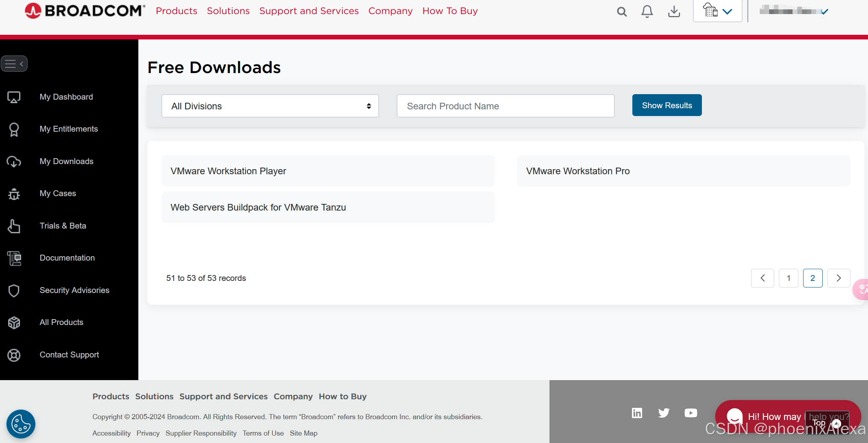
Task: Open the search magnifier icon
Action: click(622, 12)
